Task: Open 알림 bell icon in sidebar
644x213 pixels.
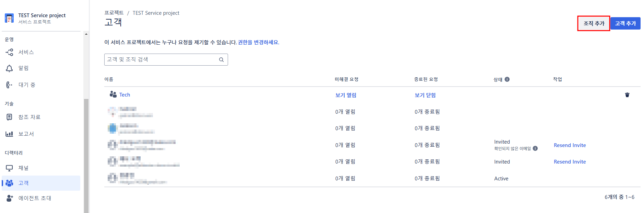Action: point(9,68)
